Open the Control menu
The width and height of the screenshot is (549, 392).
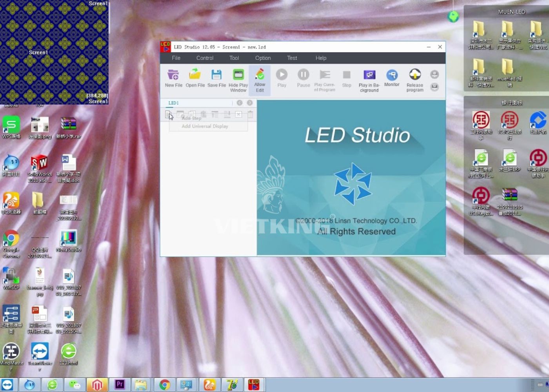click(204, 58)
